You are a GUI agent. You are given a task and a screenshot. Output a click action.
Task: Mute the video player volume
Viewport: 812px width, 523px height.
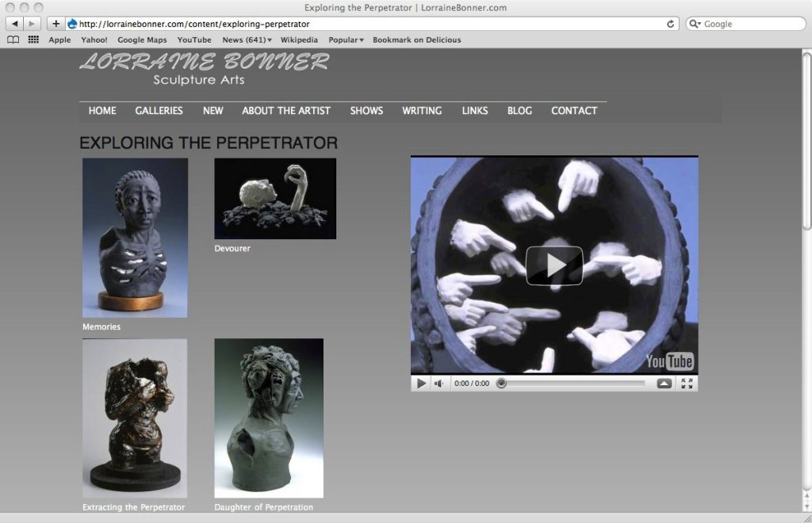439,384
